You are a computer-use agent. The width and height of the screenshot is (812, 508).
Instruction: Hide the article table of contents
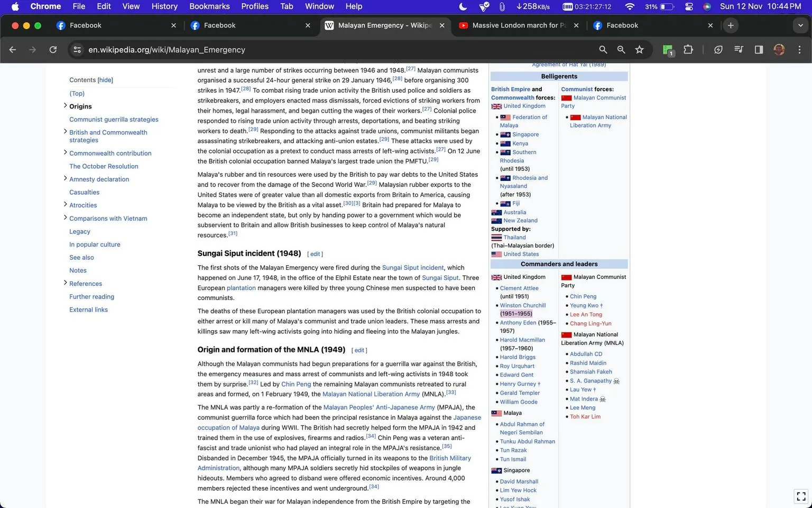click(105, 79)
